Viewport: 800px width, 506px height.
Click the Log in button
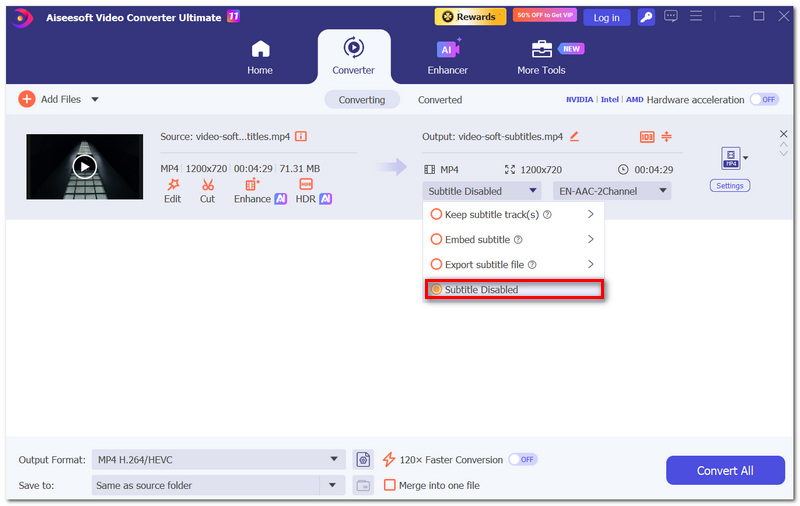(606, 17)
